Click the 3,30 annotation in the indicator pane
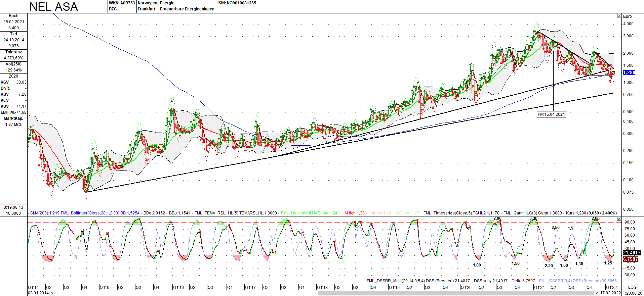 [x=533, y=218]
